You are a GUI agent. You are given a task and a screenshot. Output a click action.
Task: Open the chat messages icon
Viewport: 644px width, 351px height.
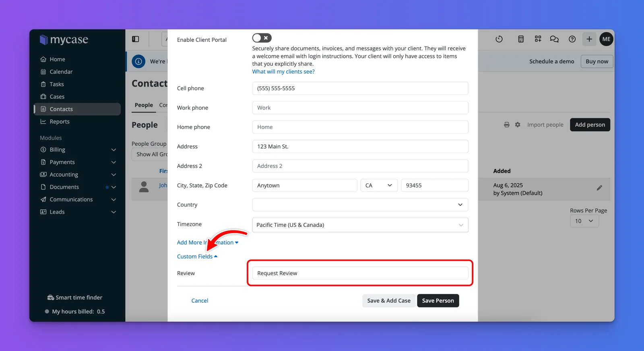(x=554, y=39)
